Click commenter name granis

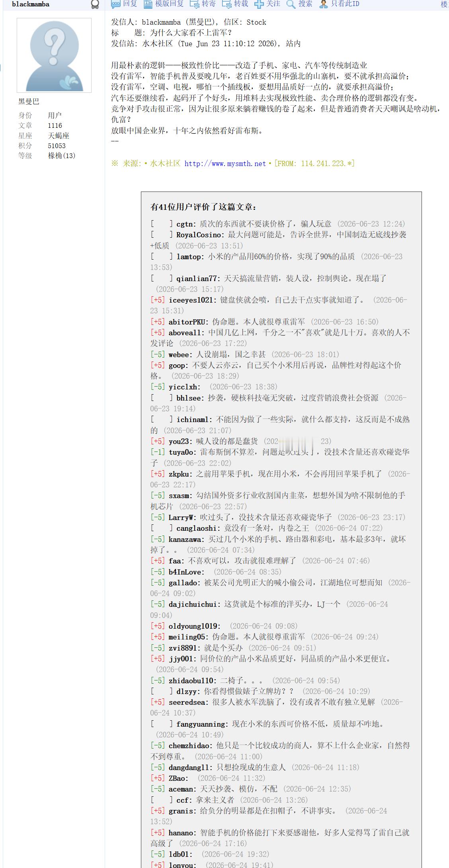click(181, 811)
